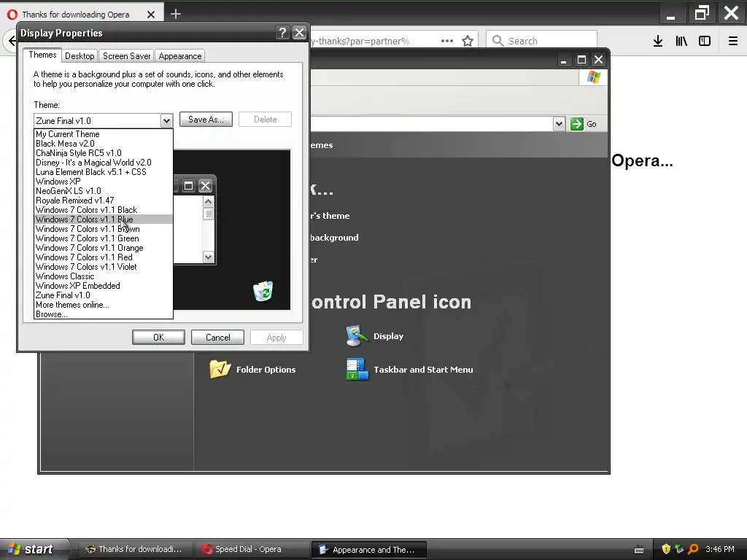Choose the Windows Classic theme
The width and height of the screenshot is (747, 560).
pos(104,276)
